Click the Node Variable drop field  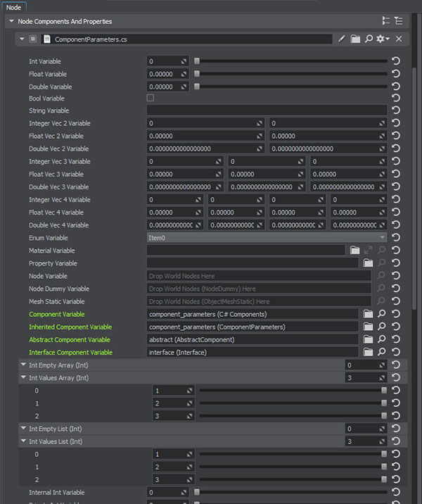(x=259, y=276)
